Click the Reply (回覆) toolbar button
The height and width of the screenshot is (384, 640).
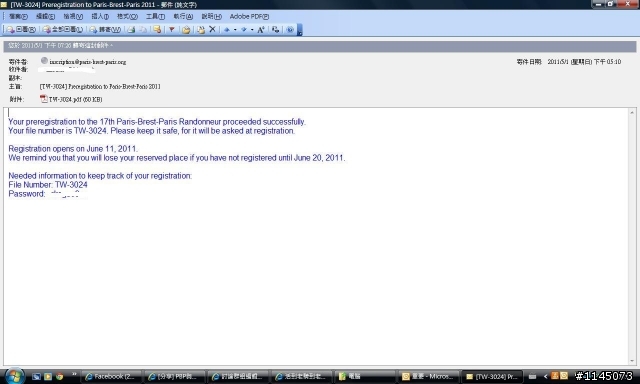(x=21, y=29)
